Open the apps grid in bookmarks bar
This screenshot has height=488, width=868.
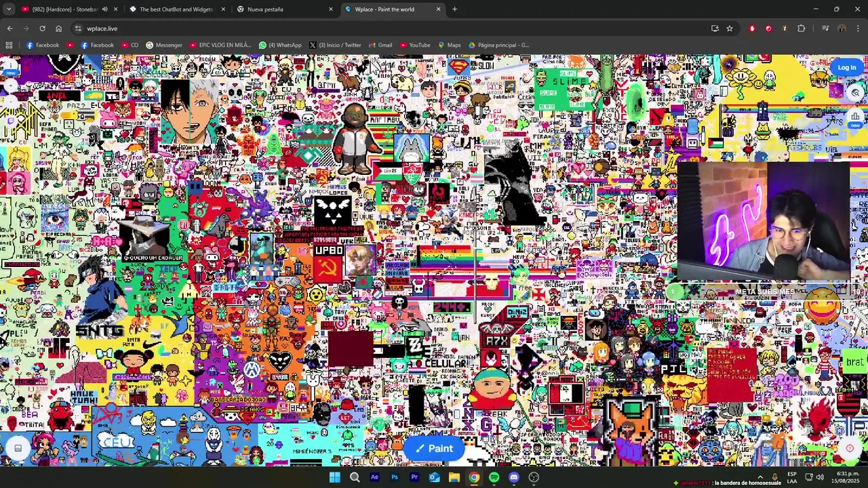[x=9, y=45]
